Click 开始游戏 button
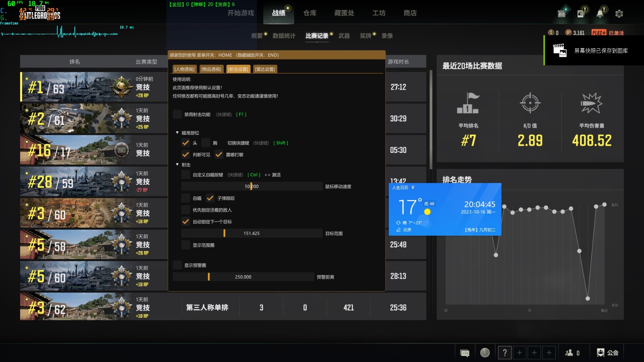This screenshot has height=362, width=644. 241,13
